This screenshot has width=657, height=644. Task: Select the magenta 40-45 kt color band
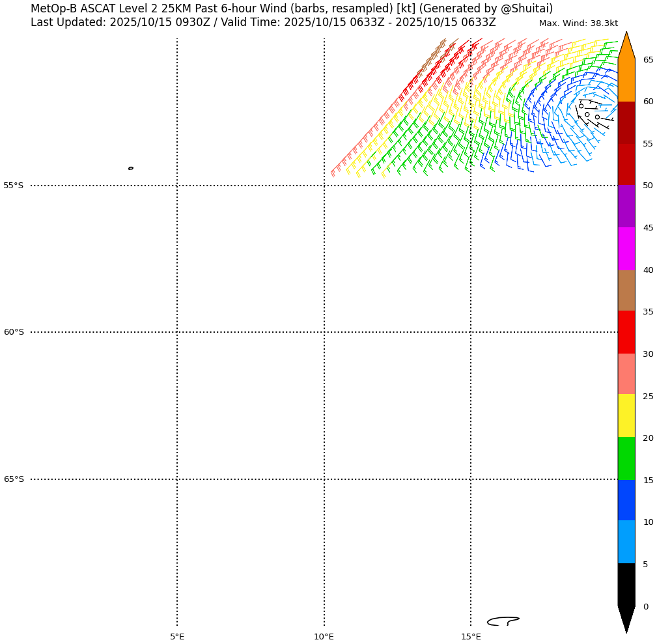coord(626,249)
